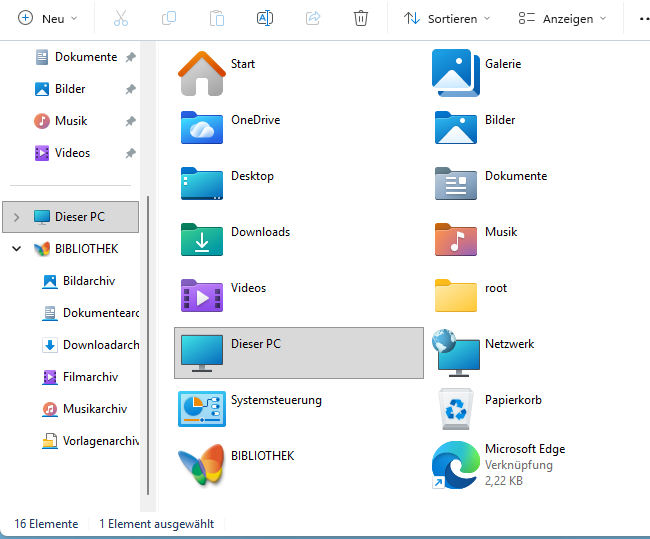This screenshot has height=539, width=650.
Task: Select the OneDrive cloud folder
Action: point(202,127)
